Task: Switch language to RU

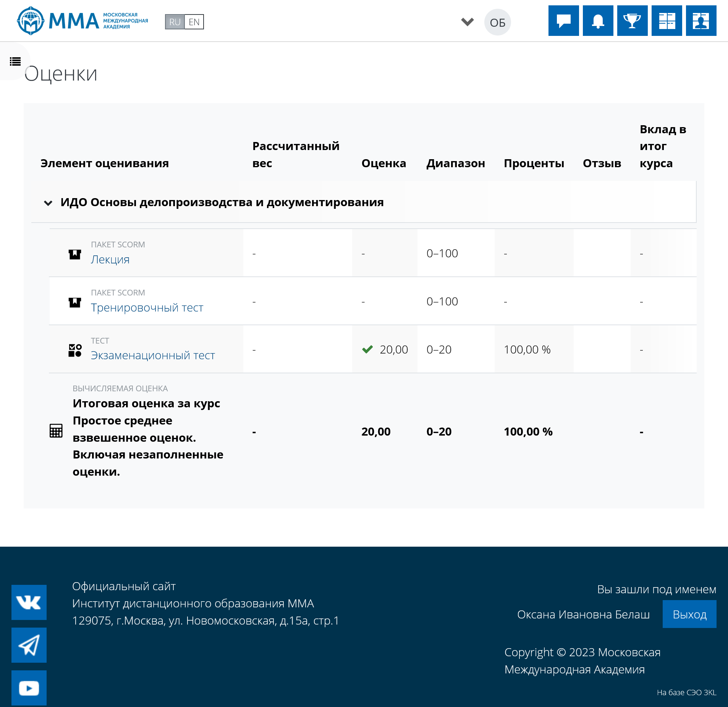Action: (175, 22)
